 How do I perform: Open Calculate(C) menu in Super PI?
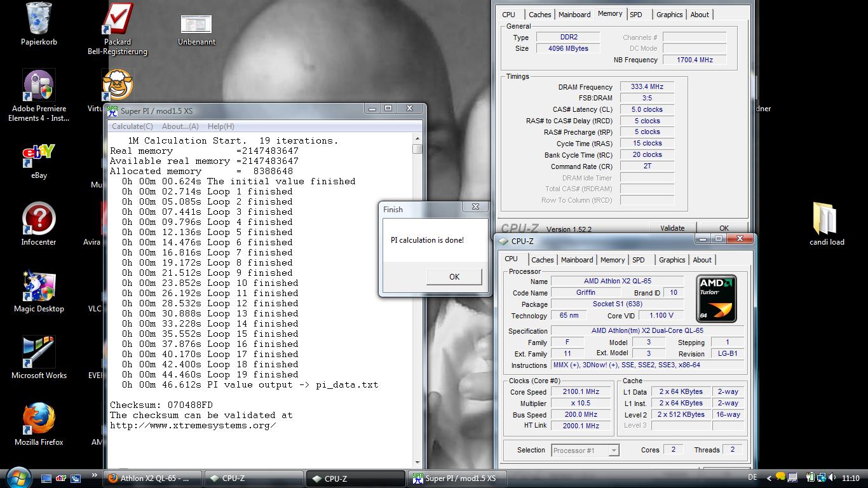click(132, 126)
